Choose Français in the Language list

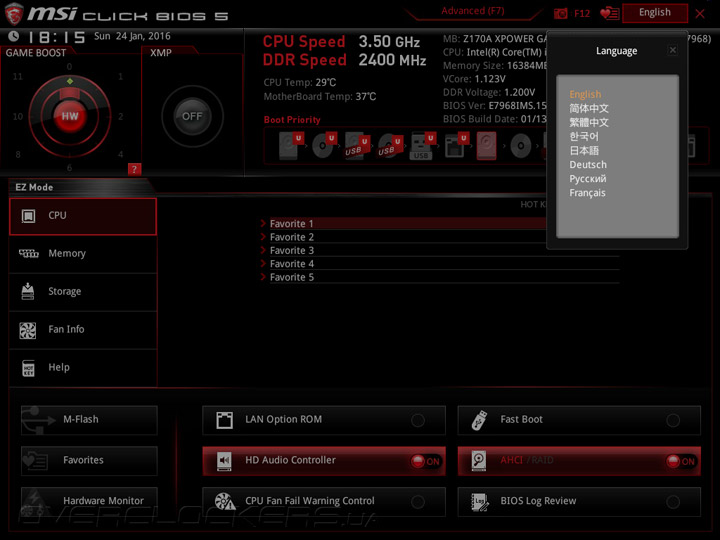tap(588, 193)
